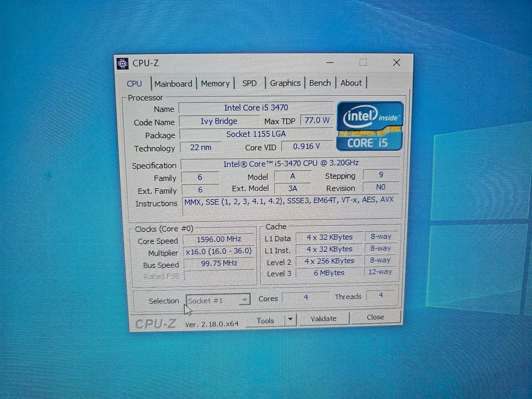Click the Code Name value Ivy Bridge
This screenshot has height=399, width=532.
pos(219,121)
